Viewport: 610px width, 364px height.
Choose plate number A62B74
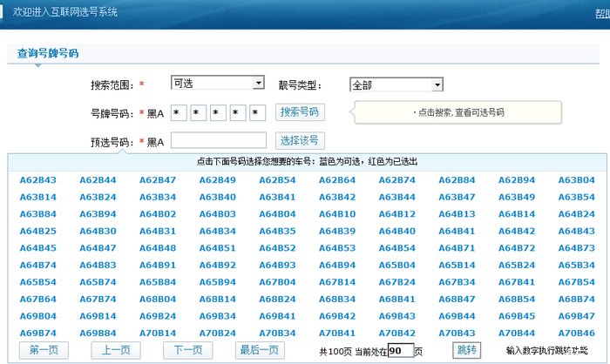(397, 180)
